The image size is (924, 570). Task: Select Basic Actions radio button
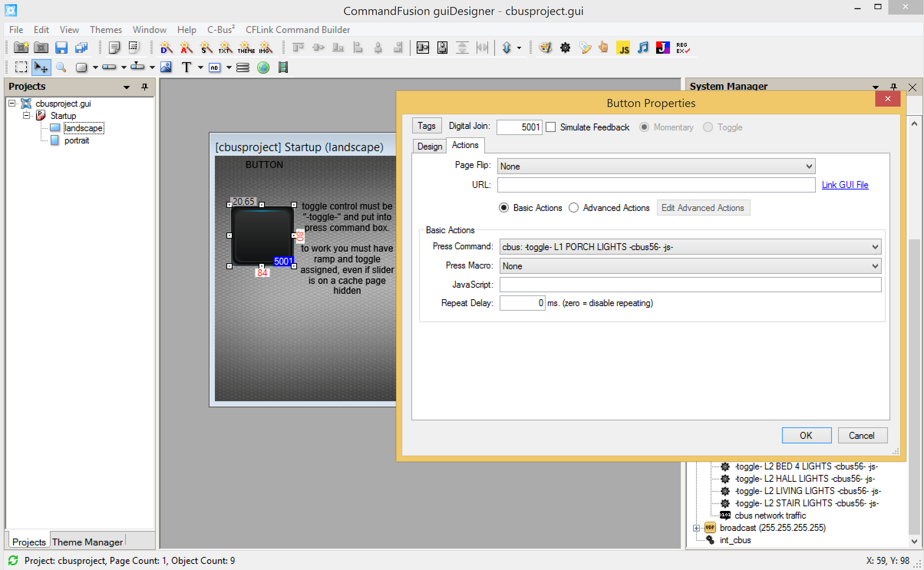504,208
